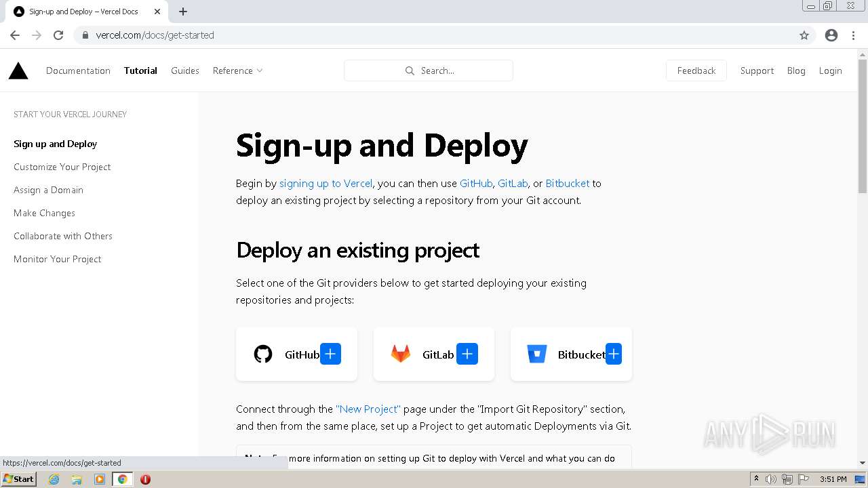Click START YOUR VERCEL JOURNEY sidebar label

pyautogui.click(x=70, y=114)
